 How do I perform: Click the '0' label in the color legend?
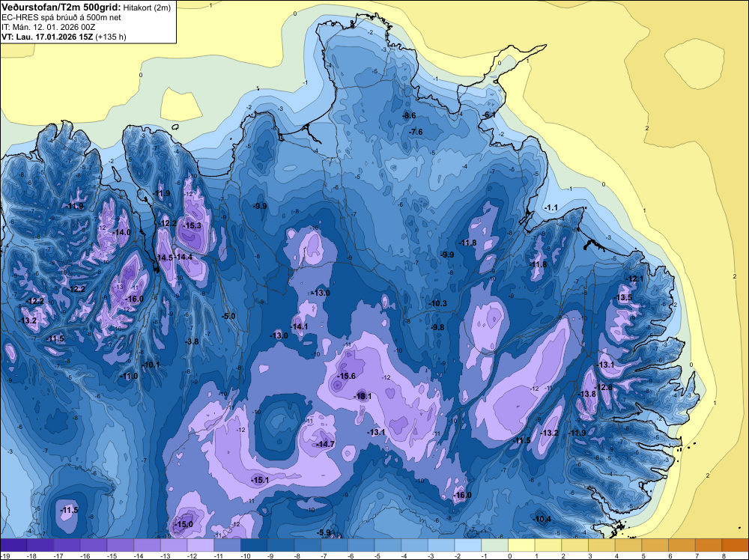pos(509,556)
